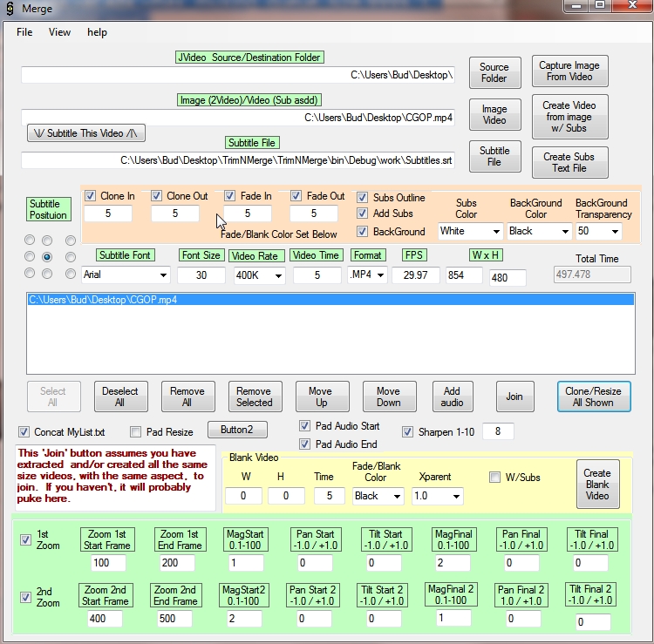
Task: Click the width field showing 854
Action: 464,275
